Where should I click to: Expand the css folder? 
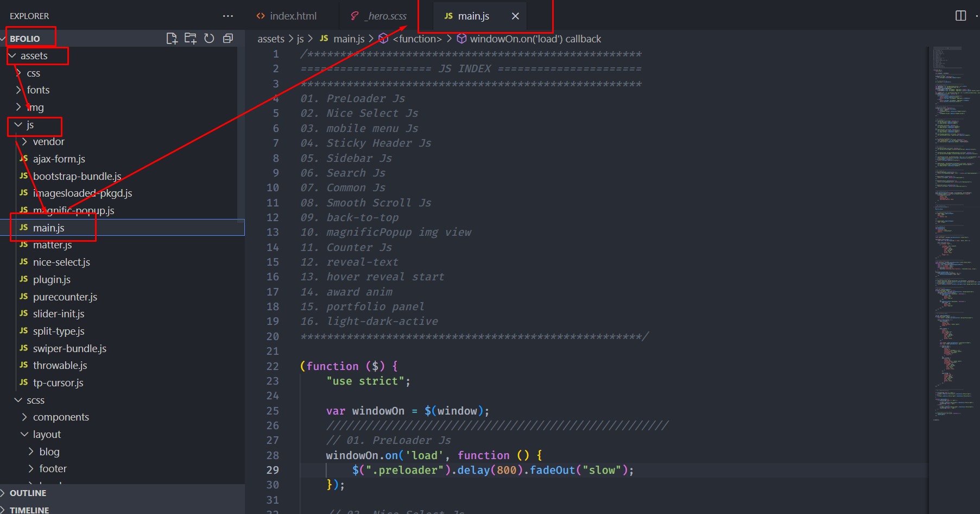point(33,73)
